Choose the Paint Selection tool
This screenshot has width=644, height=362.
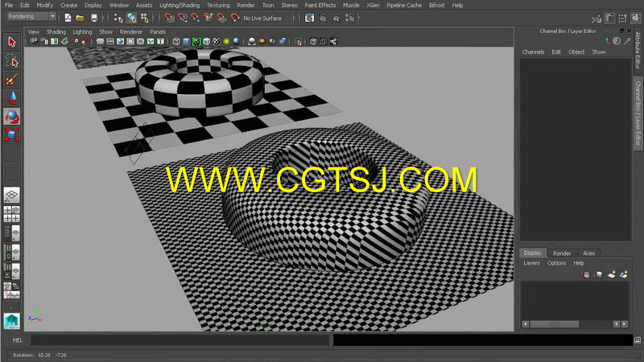11,80
